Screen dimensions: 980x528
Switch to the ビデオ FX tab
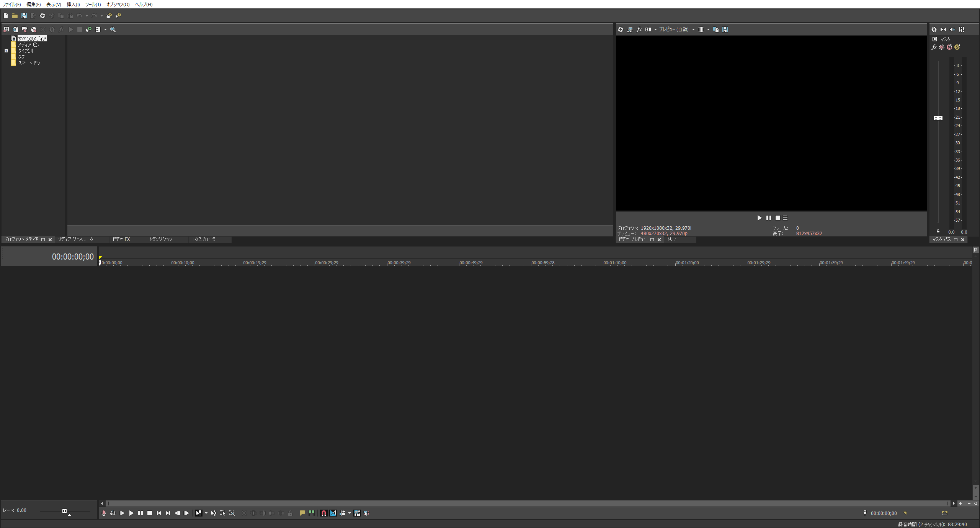[x=121, y=239]
